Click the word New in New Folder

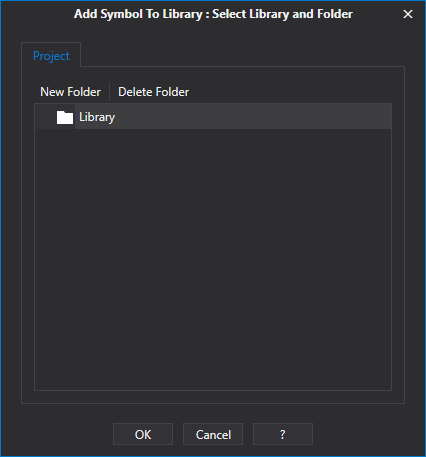tap(52, 92)
